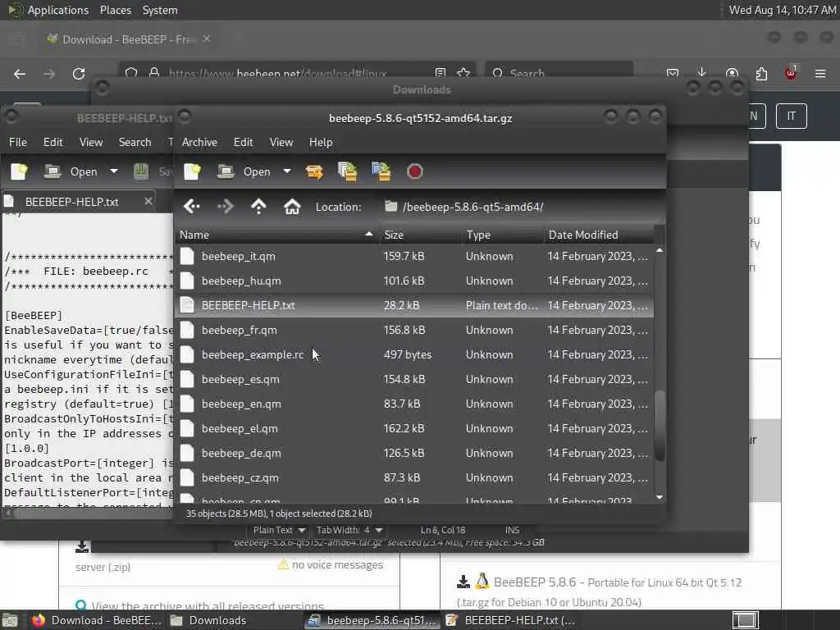Select the beebeep_example.rc file row
This screenshot has height=630, width=840.
[414, 354]
